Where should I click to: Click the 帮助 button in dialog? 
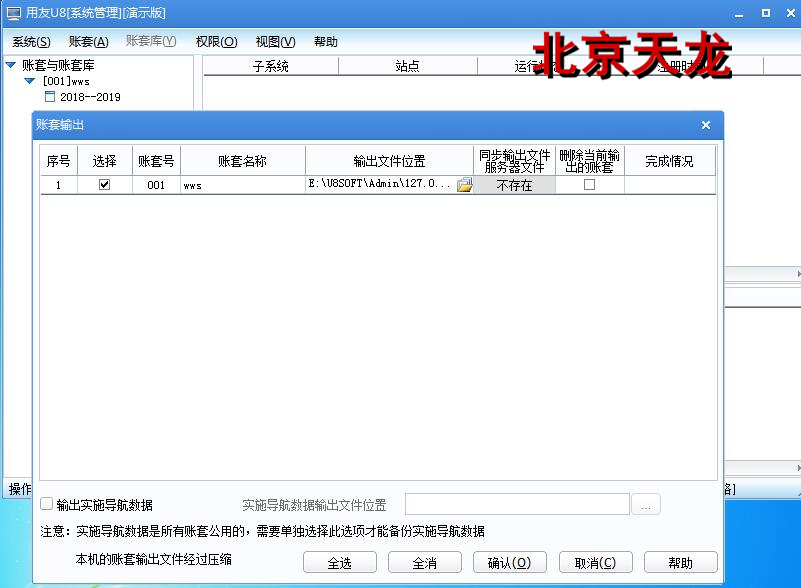pos(680,562)
